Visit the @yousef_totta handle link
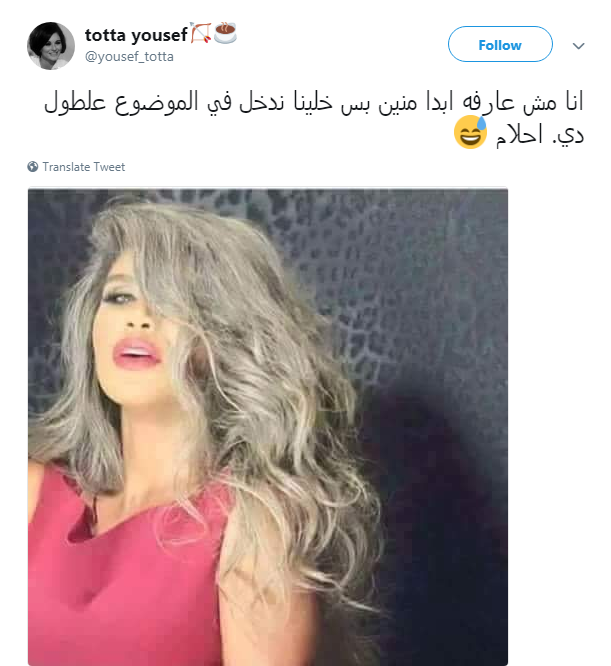 click(x=129, y=56)
